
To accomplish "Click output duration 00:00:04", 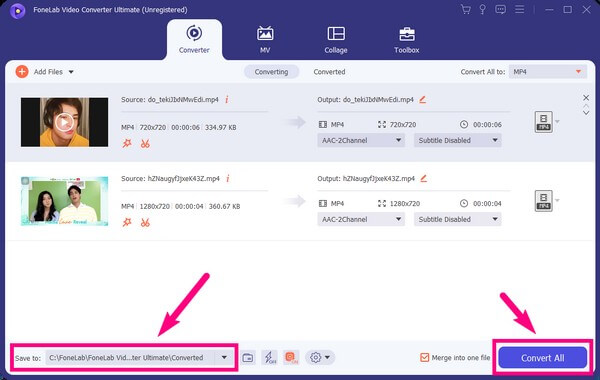I will pos(487,203).
